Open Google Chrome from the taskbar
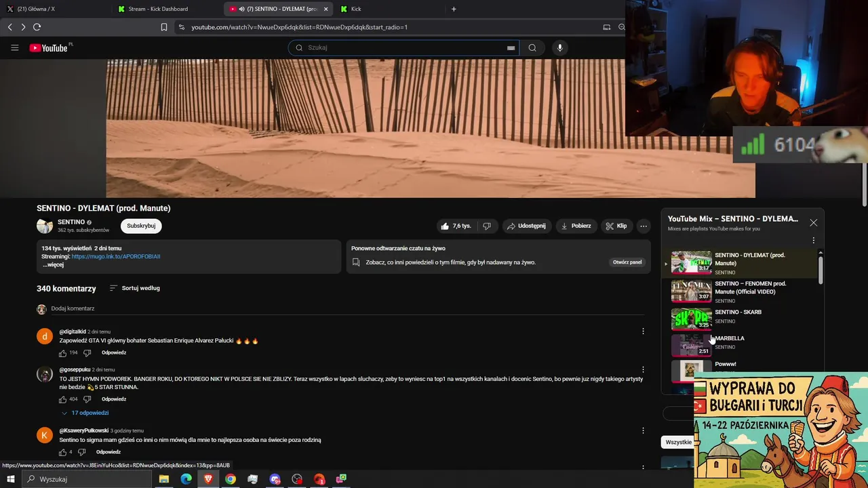The image size is (868, 488). [x=231, y=479]
